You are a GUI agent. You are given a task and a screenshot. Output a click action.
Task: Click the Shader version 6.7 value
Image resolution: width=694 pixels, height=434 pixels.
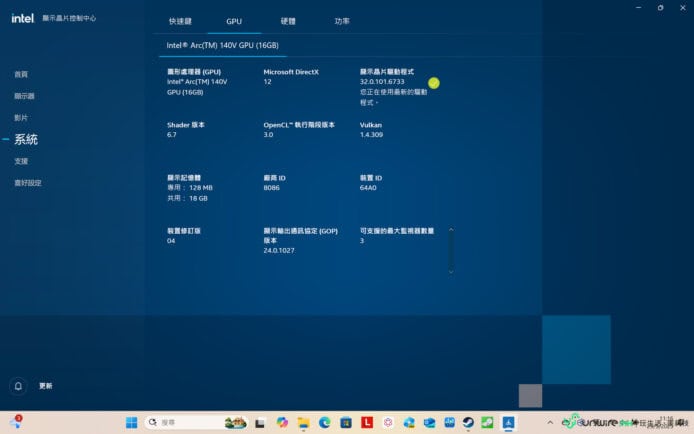click(x=172, y=135)
